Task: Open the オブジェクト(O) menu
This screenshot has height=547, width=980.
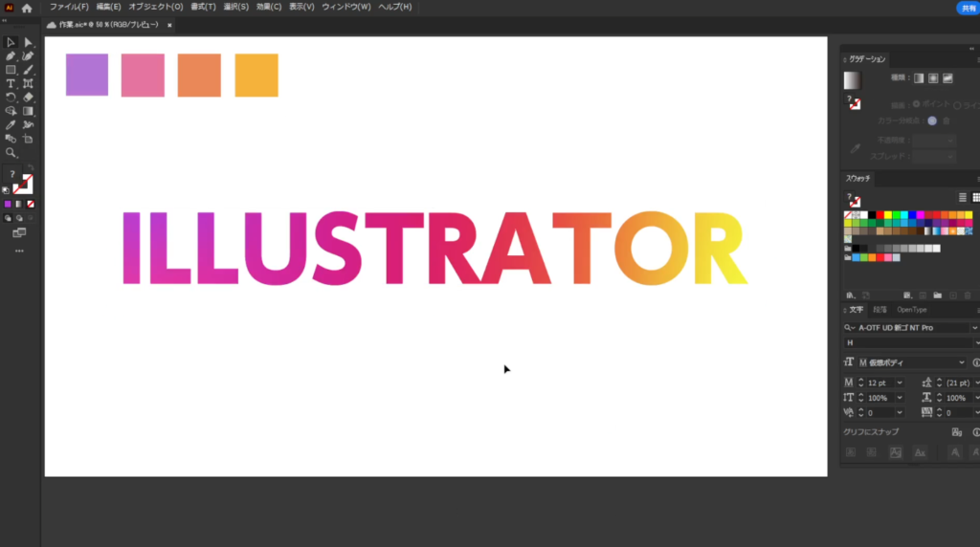Action: coord(155,8)
